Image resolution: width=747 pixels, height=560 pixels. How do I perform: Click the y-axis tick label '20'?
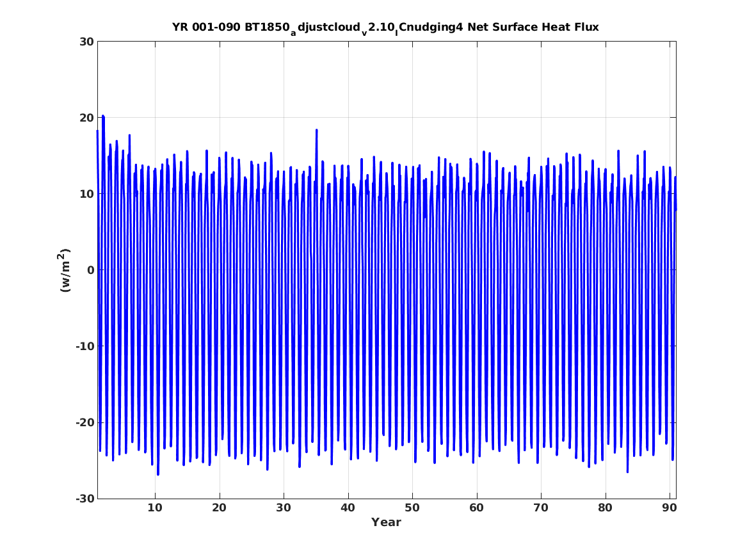coord(86,118)
